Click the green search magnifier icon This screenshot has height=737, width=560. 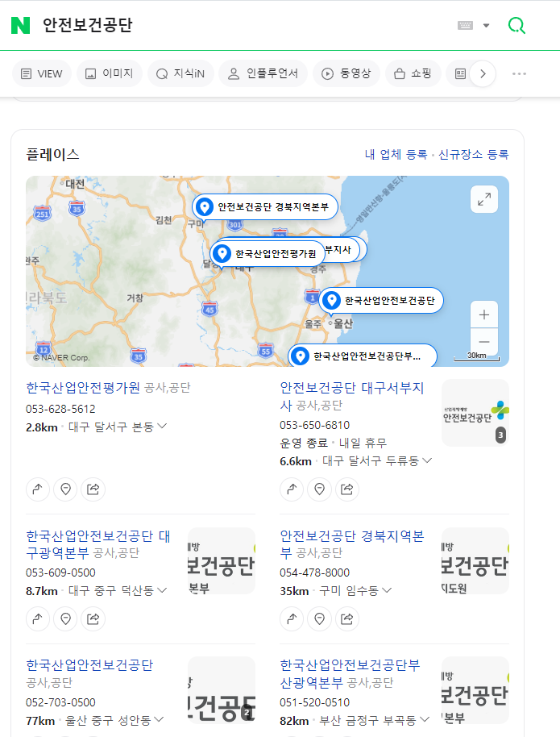coord(516,25)
